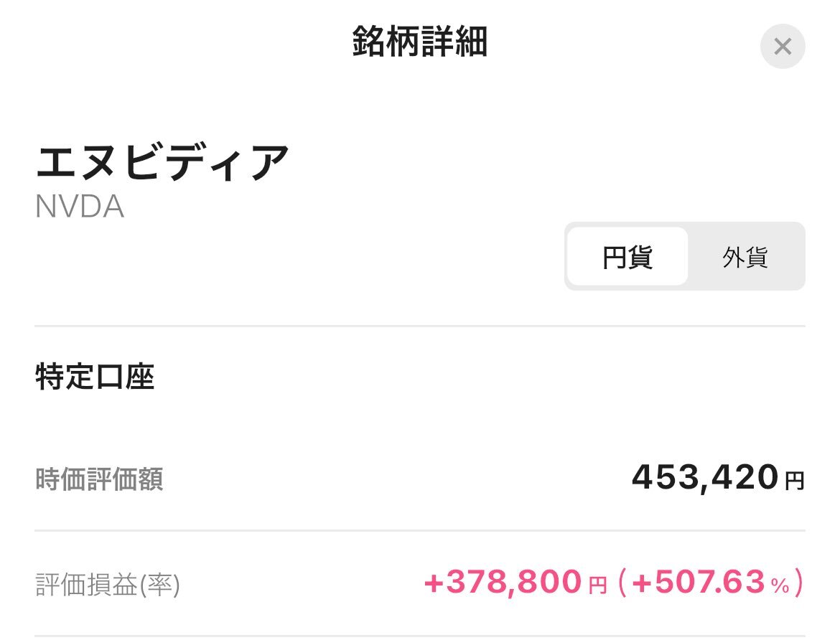Tap the divider line above 特定口座

[420, 326]
